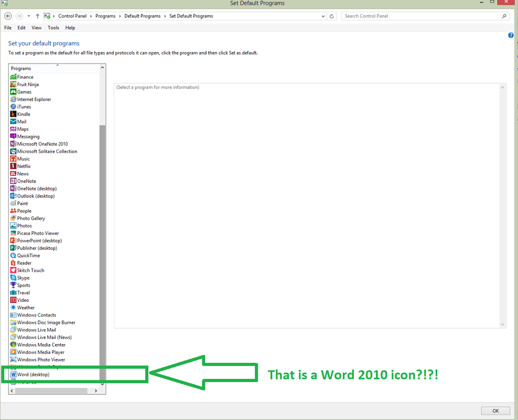Click the Fruit Ninja icon
This screenshot has height=420, width=518.
(13, 85)
